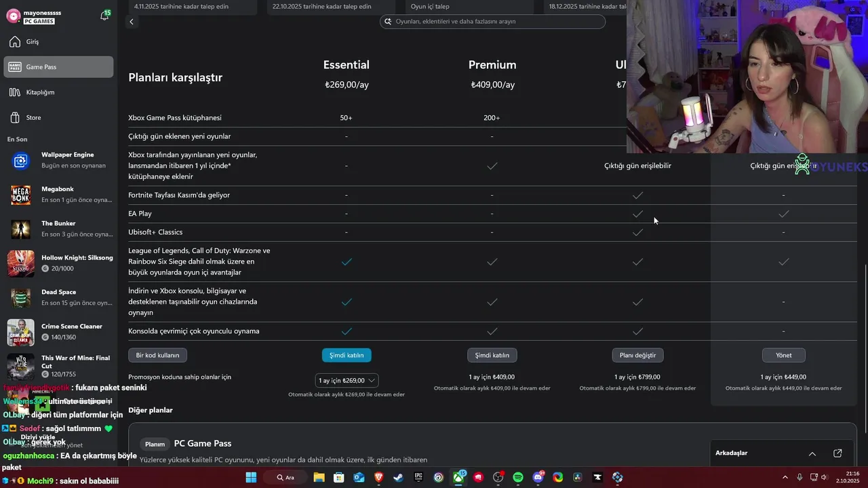Screen dimensions: 868x488
Task: Go to Giriş home page
Action: pos(58,42)
